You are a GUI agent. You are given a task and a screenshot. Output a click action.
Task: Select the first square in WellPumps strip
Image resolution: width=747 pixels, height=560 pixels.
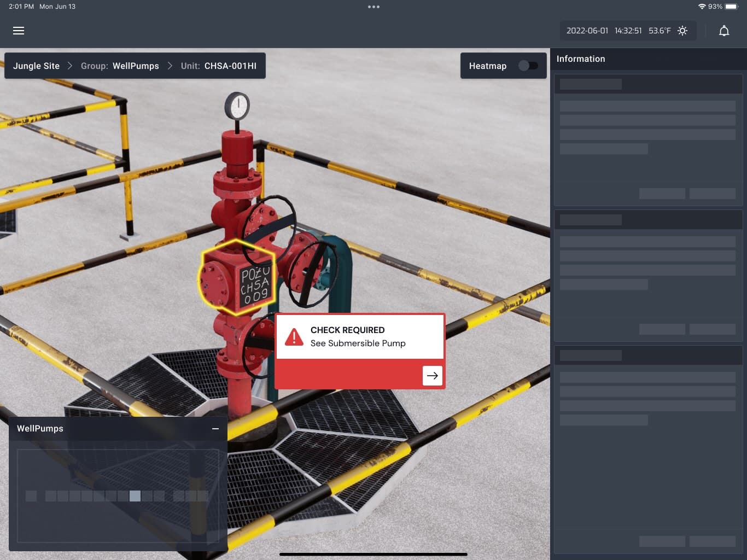tap(31, 496)
